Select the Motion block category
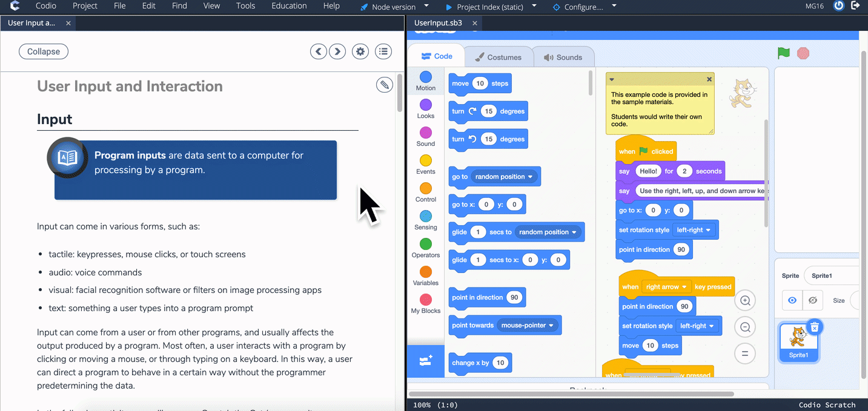The height and width of the screenshot is (411, 868). coord(426,81)
